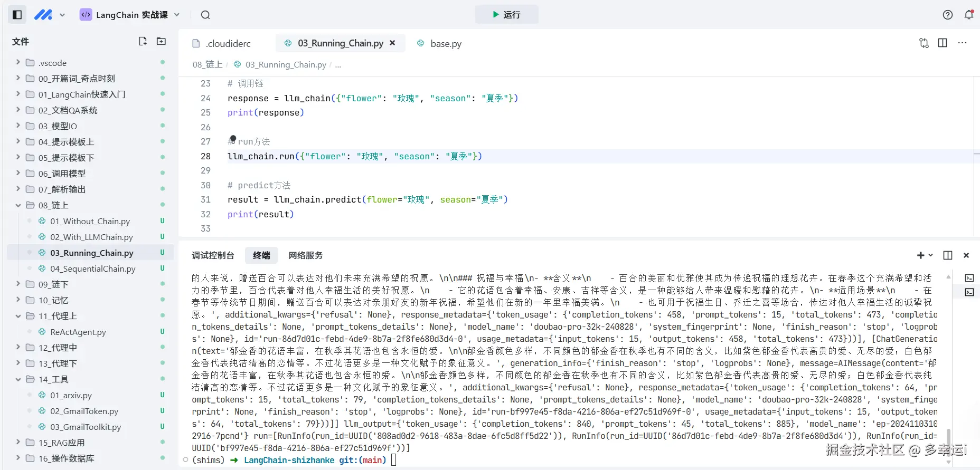Switch to the 网络服务 panel tab
This screenshot has height=470, width=980.
coord(306,255)
